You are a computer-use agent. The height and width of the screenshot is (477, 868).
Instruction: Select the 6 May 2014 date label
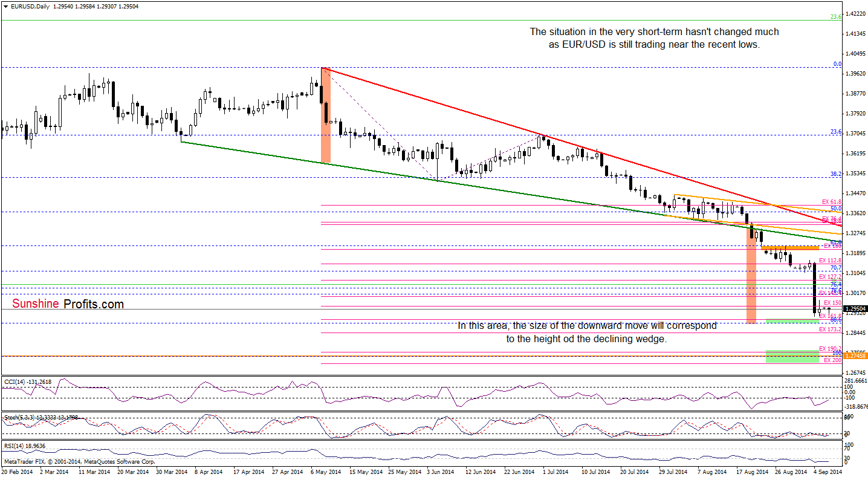pos(326,471)
